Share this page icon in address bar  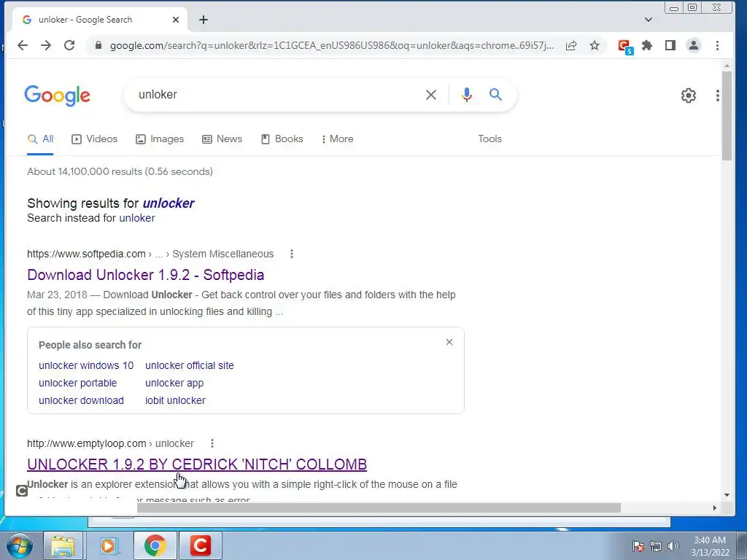570,45
